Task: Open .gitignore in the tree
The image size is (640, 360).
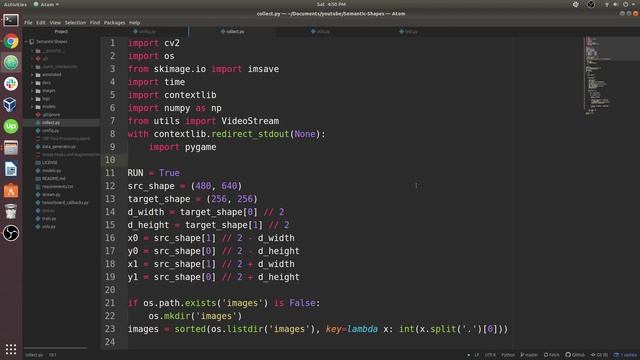Action: tap(51, 115)
